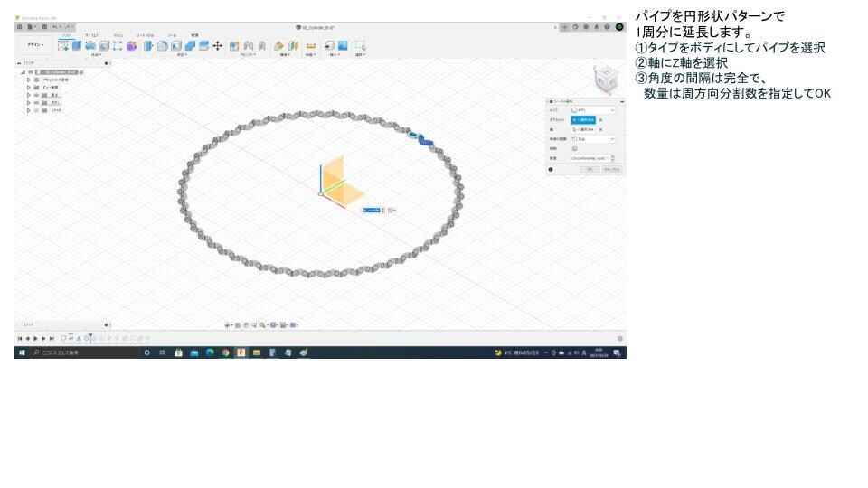The height and width of the screenshot is (488, 868).
Task: Clear the objects selection with its X
Action: coord(600,120)
